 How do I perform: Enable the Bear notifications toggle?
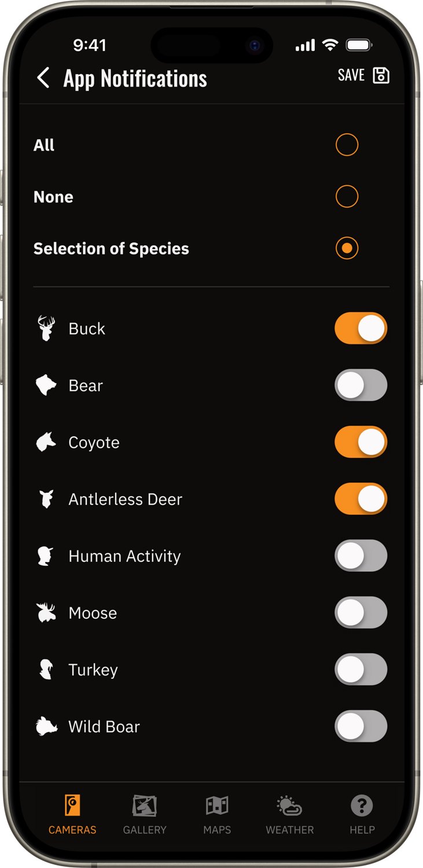tap(361, 385)
